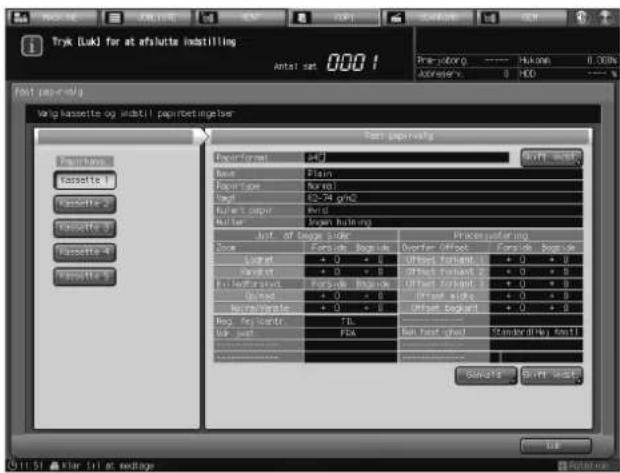Click the copy page icon in the top bar
This screenshot has width=620, height=473.
pyautogui.click(x=302, y=17)
